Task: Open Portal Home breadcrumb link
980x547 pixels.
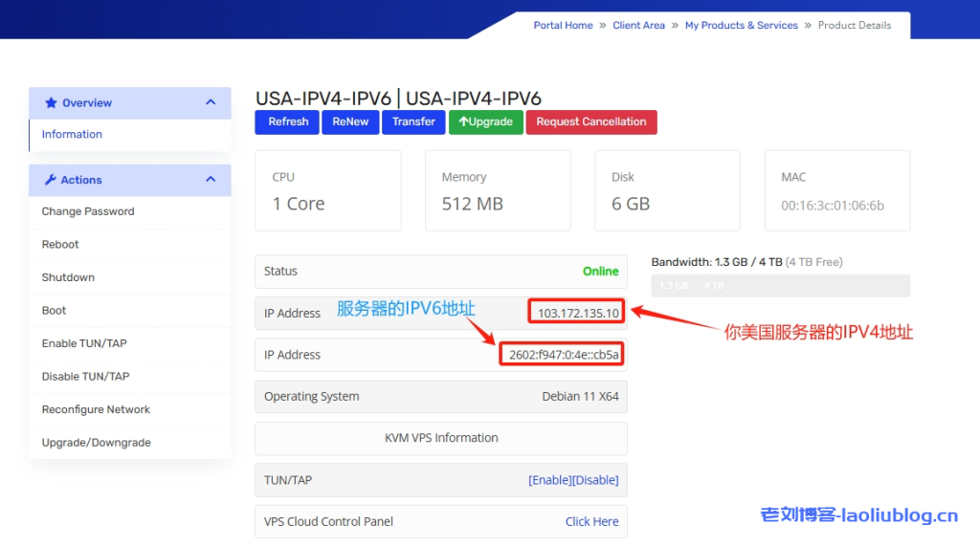Action: tap(563, 26)
